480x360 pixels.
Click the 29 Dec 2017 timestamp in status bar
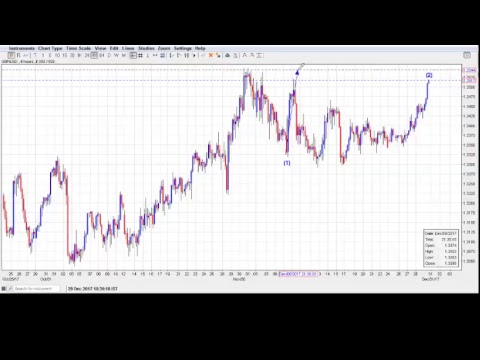pos(93,289)
